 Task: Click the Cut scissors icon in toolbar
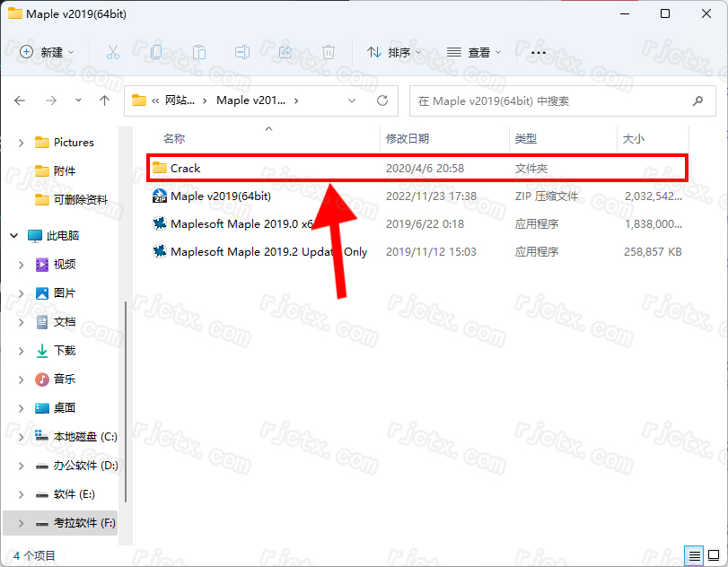(113, 52)
